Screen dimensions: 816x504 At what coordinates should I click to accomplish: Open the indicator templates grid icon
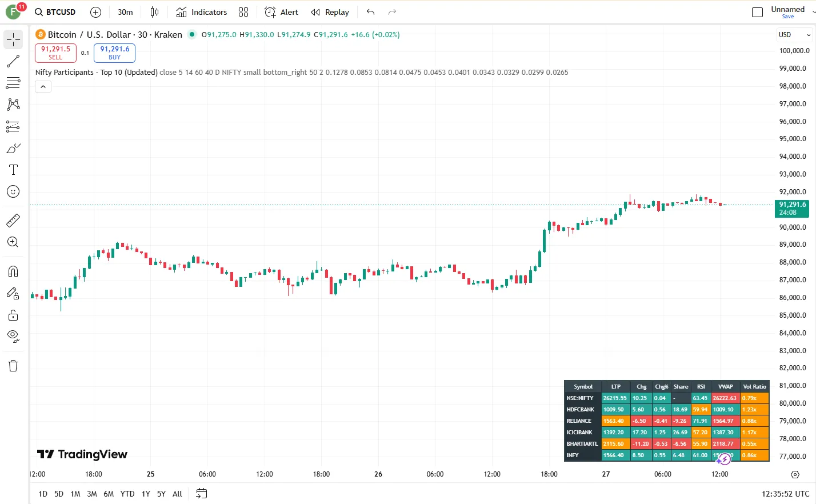coord(243,12)
